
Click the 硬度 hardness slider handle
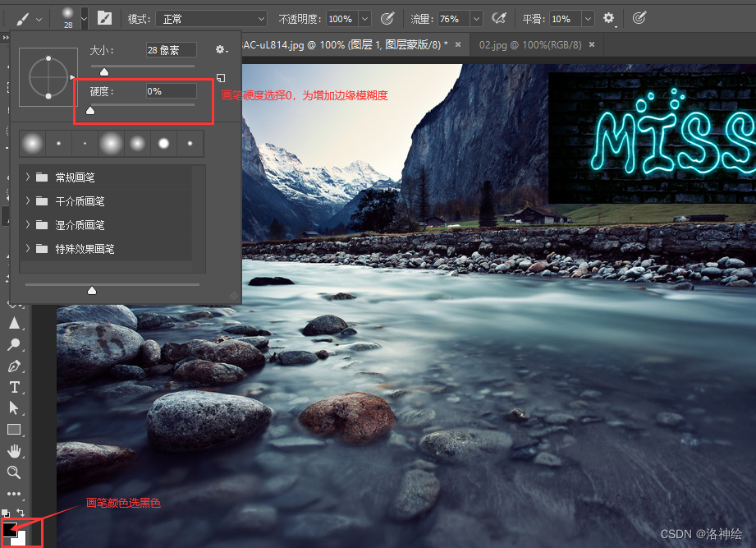pyautogui.click(x=90, y=111)
